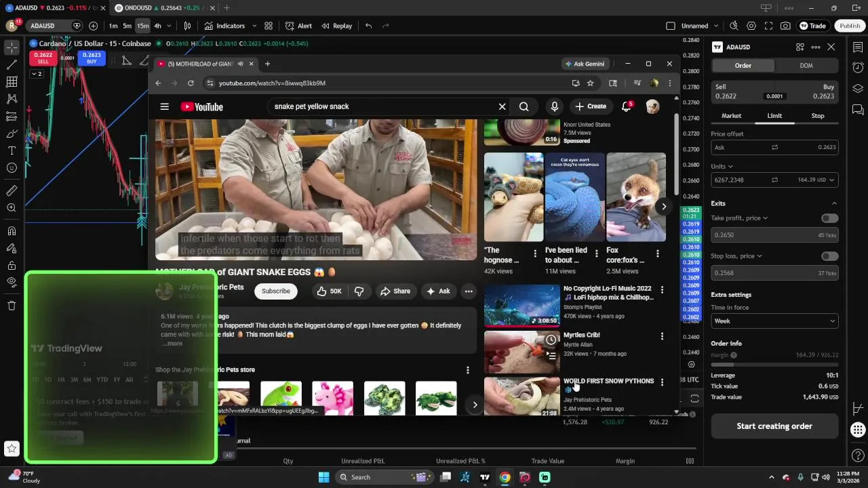This screenshot has height=488, width=868.
Task: Open the layout grid templates icon
Action: [269, 26]
